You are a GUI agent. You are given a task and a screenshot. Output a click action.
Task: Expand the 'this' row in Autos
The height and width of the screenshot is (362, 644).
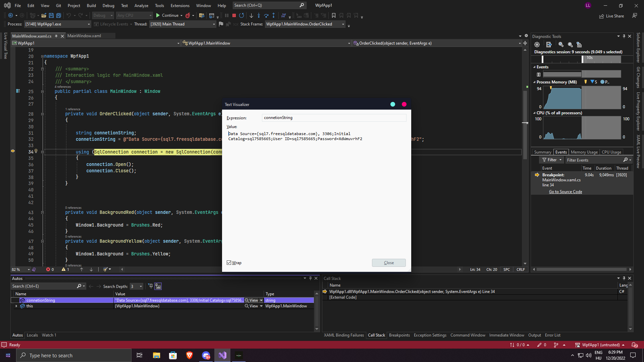click(16, 306)
